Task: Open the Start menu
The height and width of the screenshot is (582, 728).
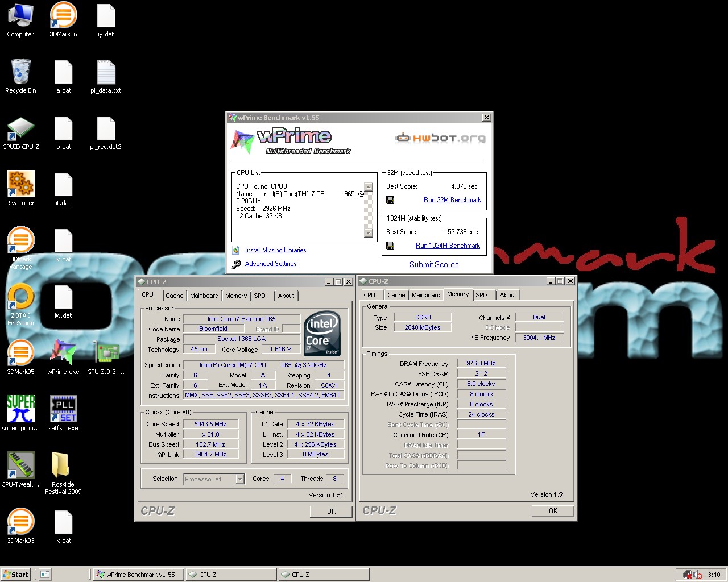Action: 15,575
